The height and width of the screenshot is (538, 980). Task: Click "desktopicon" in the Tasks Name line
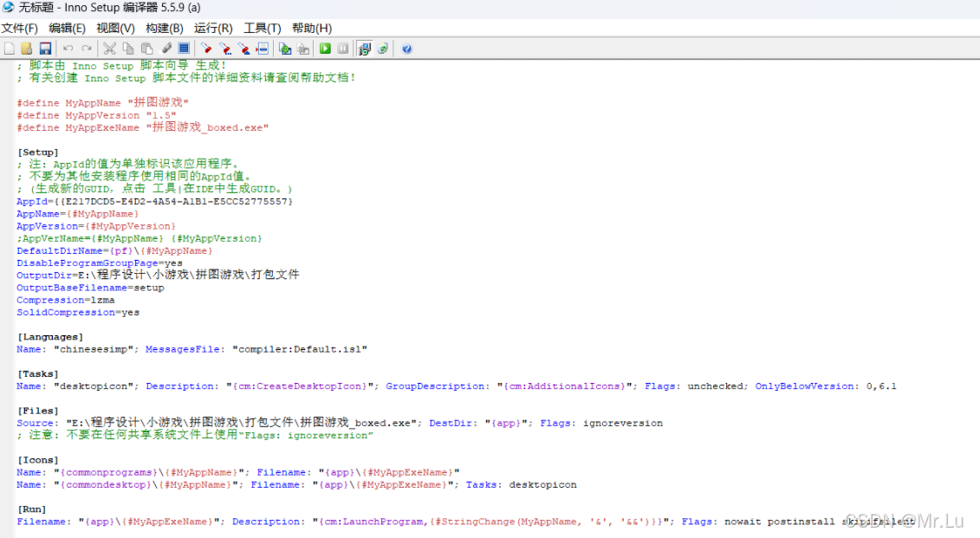[93, 386]
